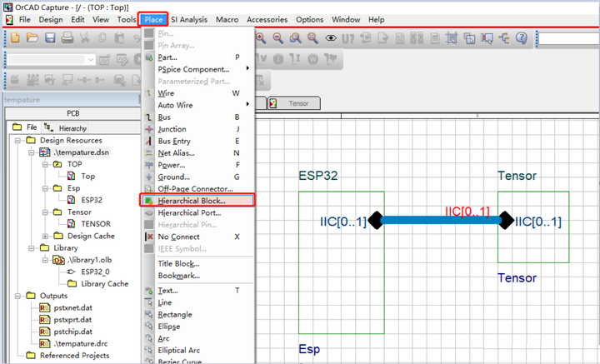Collapse the Outputs folder in tree

point(17,296)
